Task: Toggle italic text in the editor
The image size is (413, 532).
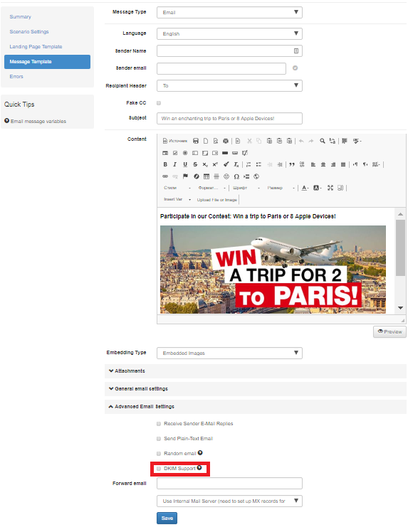Action: 175,164
